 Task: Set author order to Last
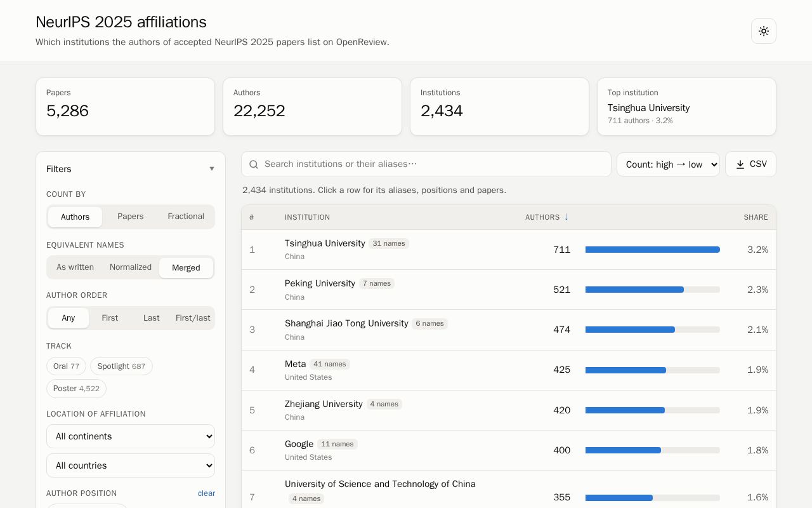(x=152, y=318)
